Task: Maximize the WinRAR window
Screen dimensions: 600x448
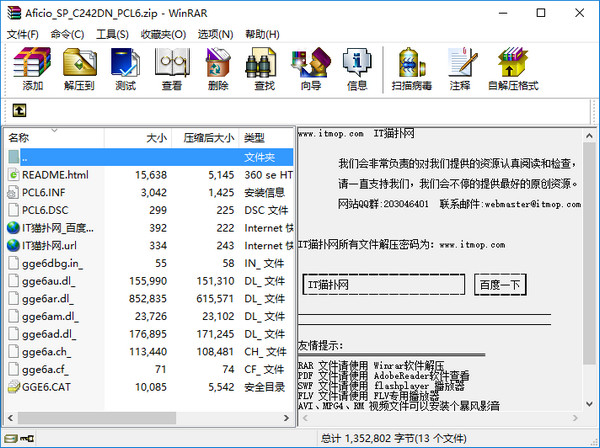Action: (x=541, y=13)
